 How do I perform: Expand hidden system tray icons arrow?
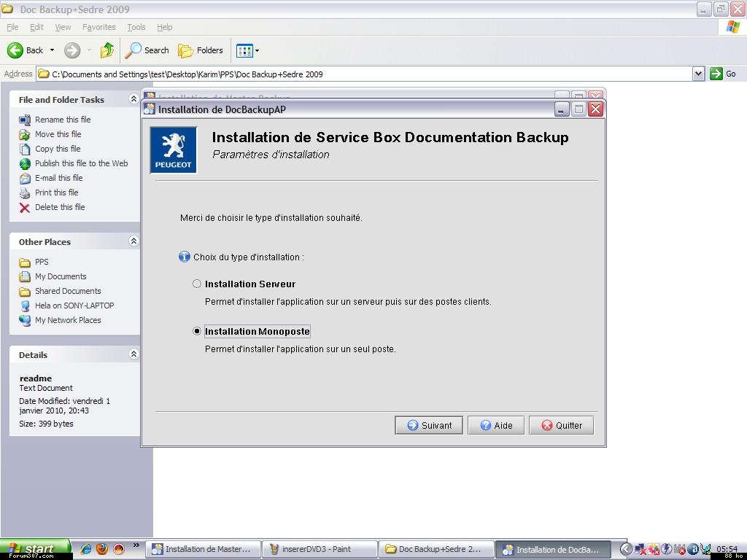626,549
